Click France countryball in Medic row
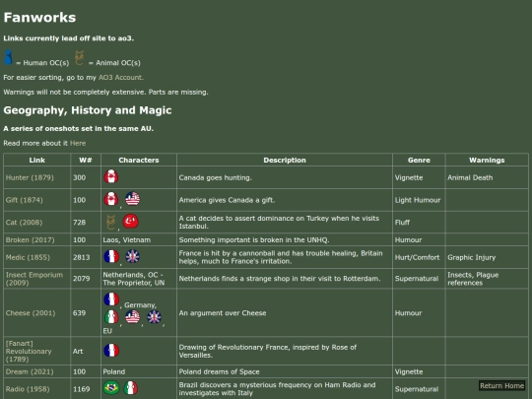This screenshot has width=532, height=399. [x=111, y=256]
